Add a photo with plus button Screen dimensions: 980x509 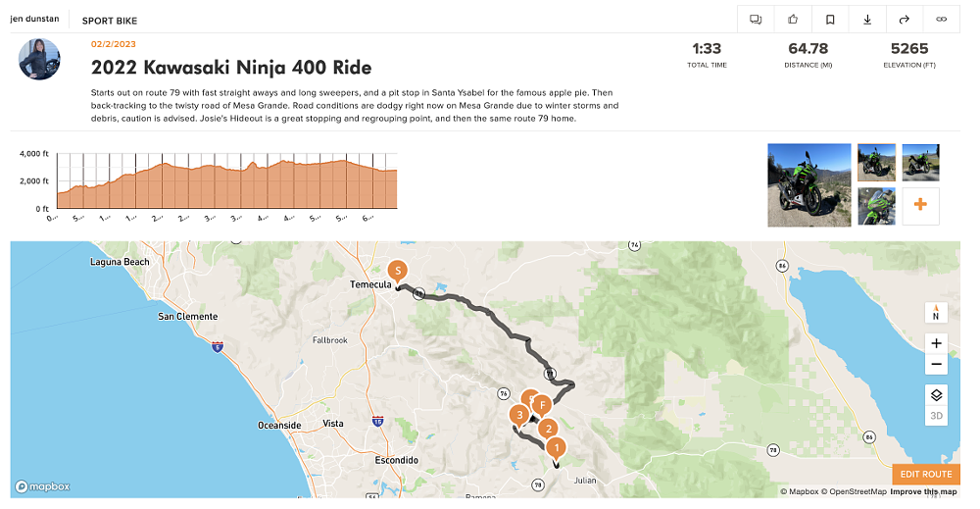coord(920,205)
